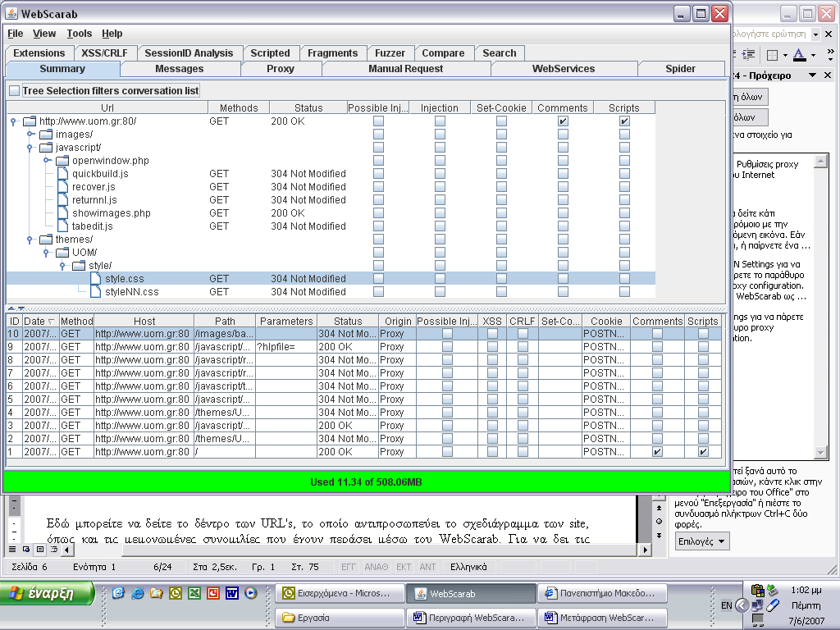Switch to Πανεπιστήμιο Μακεδο... taskbar window
The width and height of the screenshot is (840, 630).
click(x=602, y=593)
